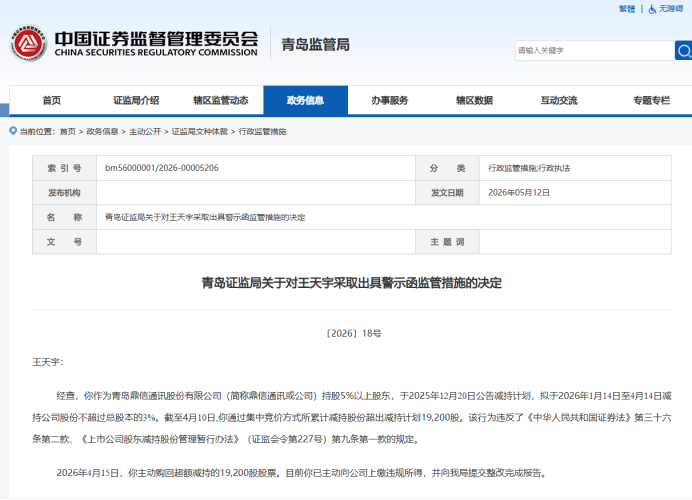Click the date 2026年05月12日
This screenshot has height=500, width=692.
click(x=519, y=193)
